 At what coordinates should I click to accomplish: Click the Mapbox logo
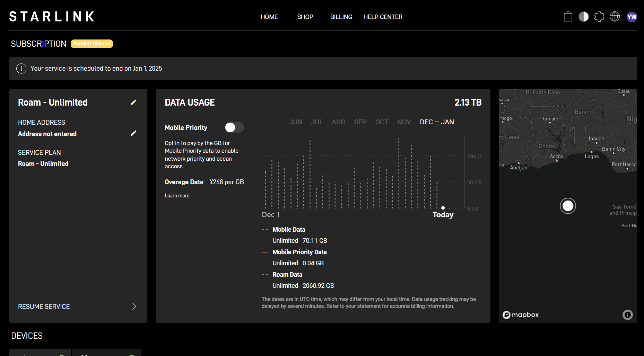[x=521, y=315]
